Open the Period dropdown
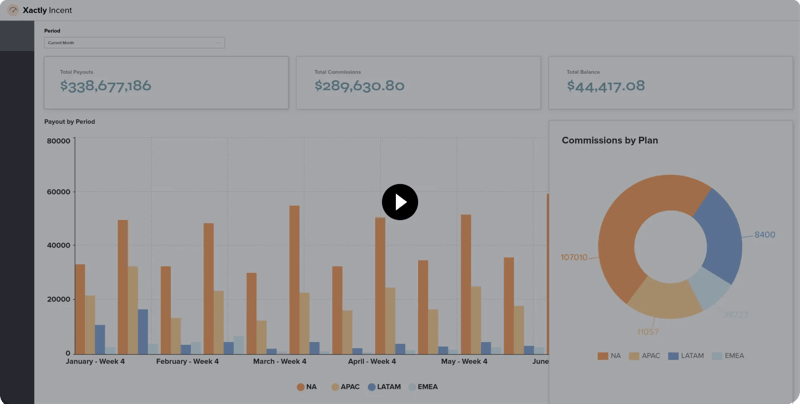Screen dimensions: 800x404 [133, 43]
